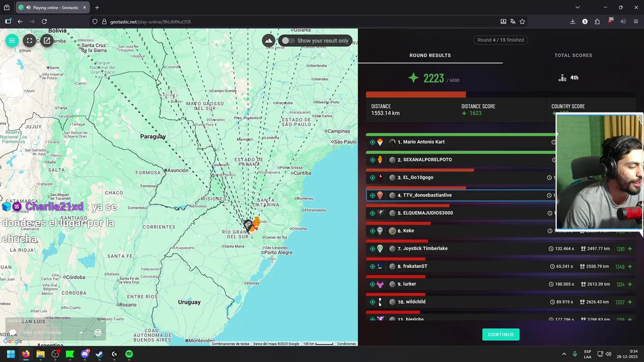Screen dimensions: 644x362
Task: Toggle the eye icon for ELQUEMAJUDIOS3000
Action: (372, 213)
